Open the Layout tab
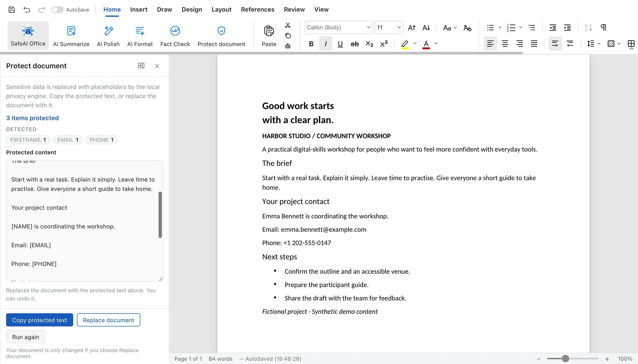 click(221, 10)
